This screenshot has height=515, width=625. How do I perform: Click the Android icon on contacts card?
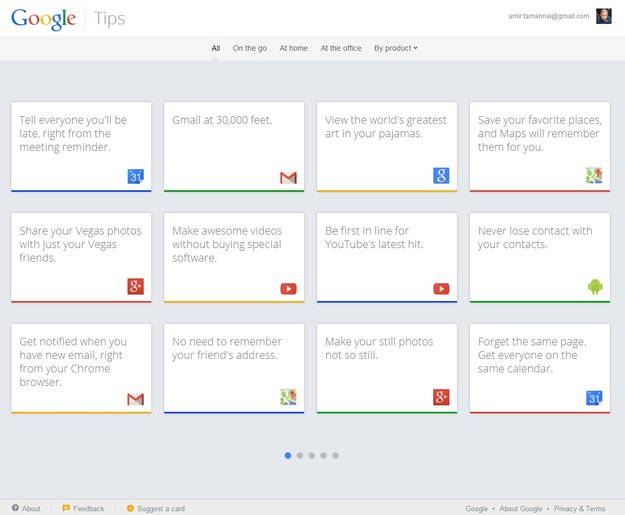point(595,286)
